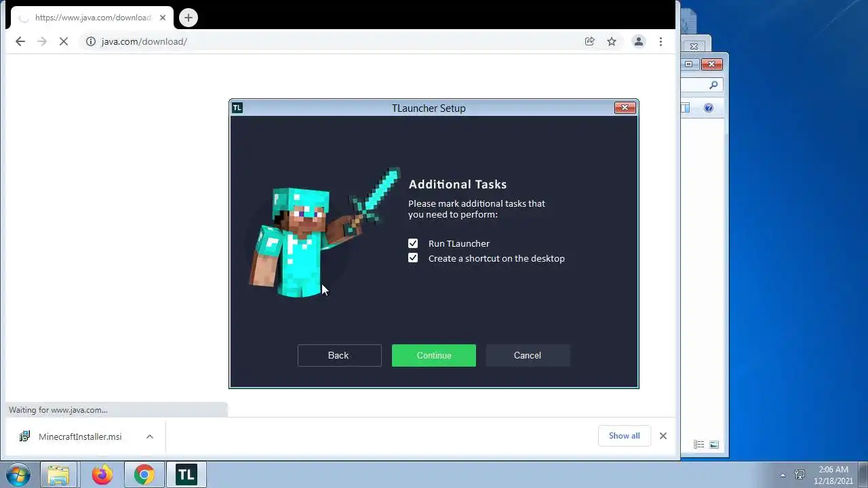Close the java.com browser tab
The width and height of the screenshot is (868, 488).
163,18
